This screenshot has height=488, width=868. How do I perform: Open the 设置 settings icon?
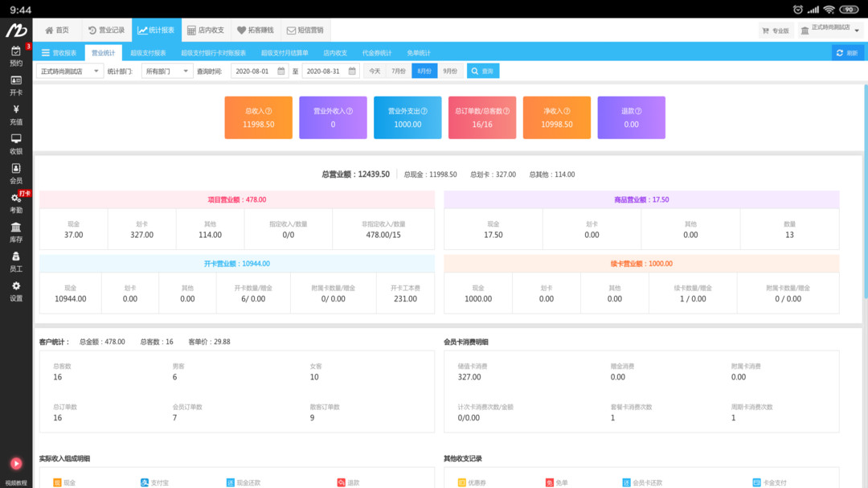[16, 291]
